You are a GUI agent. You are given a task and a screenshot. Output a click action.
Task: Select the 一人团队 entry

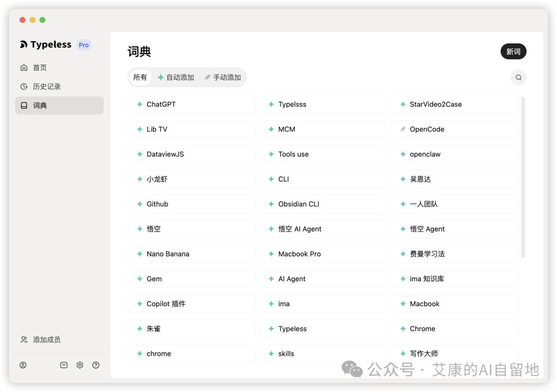coord(455,204)
